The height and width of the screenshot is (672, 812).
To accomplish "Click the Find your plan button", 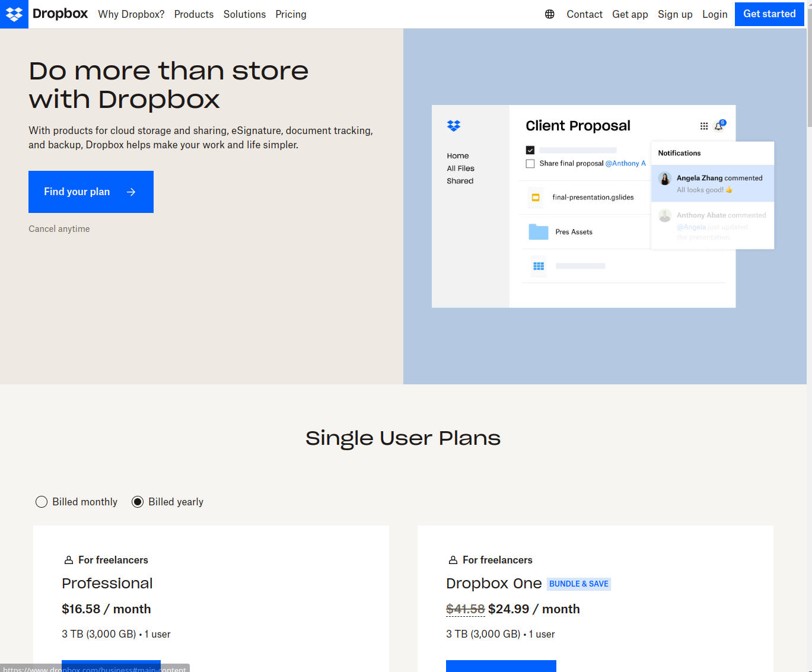I will [x=91, y=192].
